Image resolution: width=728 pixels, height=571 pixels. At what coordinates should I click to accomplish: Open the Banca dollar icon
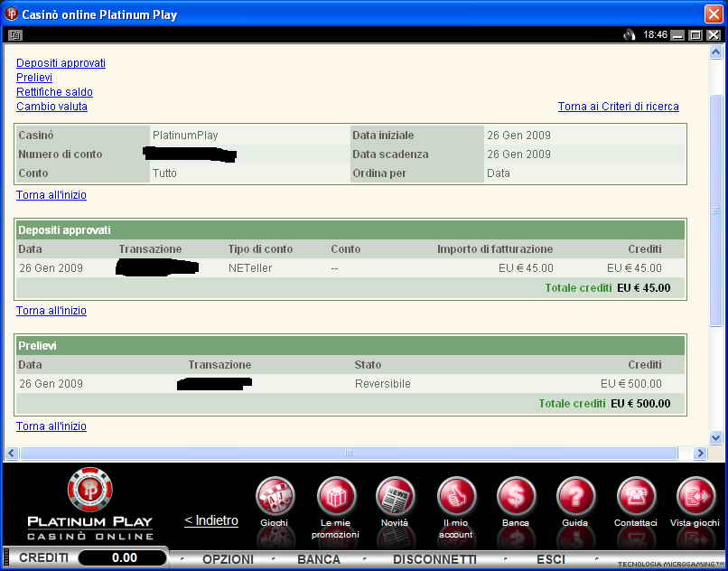coord(516,497)
